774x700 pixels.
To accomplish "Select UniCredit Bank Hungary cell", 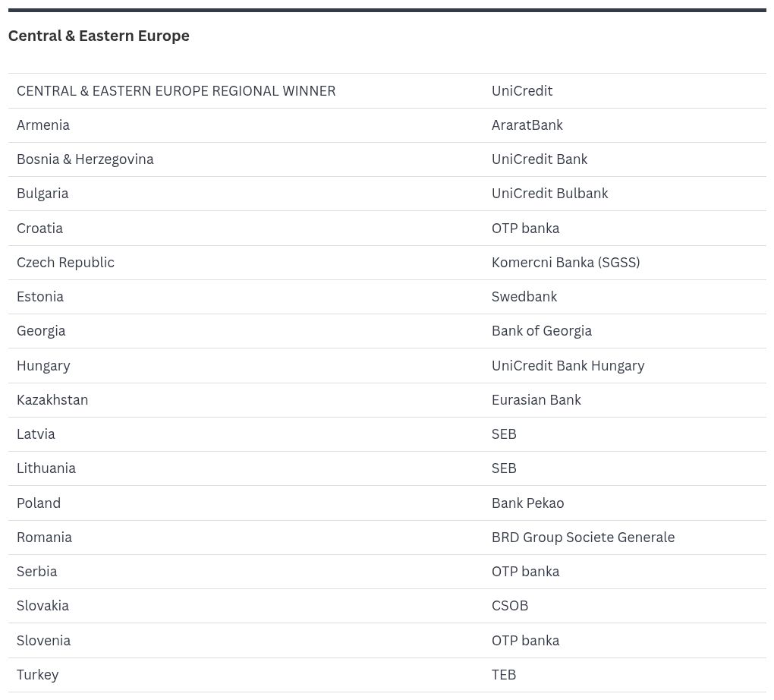I will click(x=568, y=365).
